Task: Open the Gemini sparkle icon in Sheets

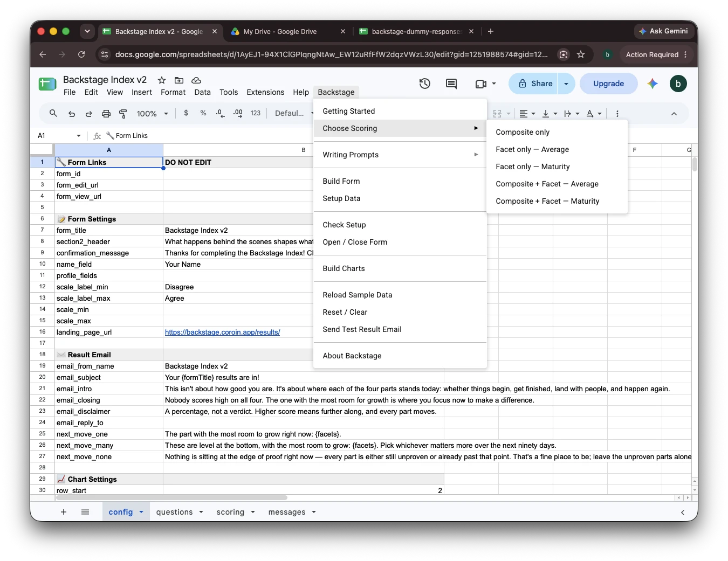Action: (653, 84)
